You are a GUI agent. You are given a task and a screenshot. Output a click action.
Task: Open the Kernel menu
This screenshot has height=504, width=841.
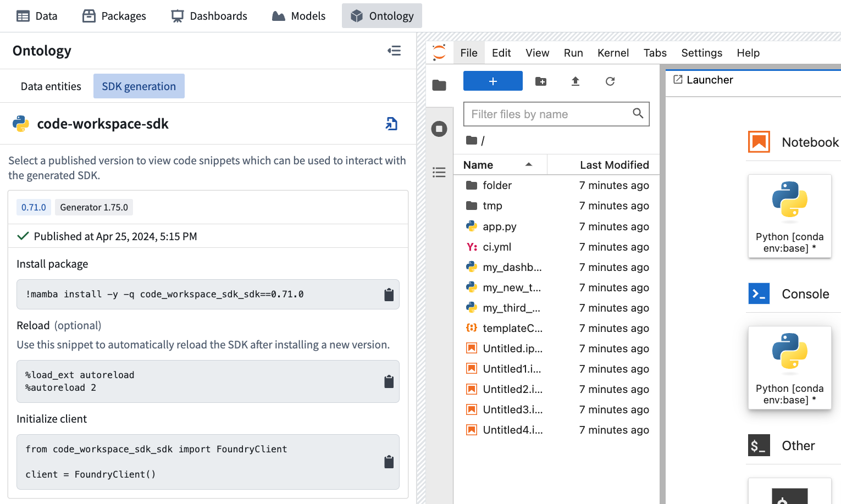(613, 53)
